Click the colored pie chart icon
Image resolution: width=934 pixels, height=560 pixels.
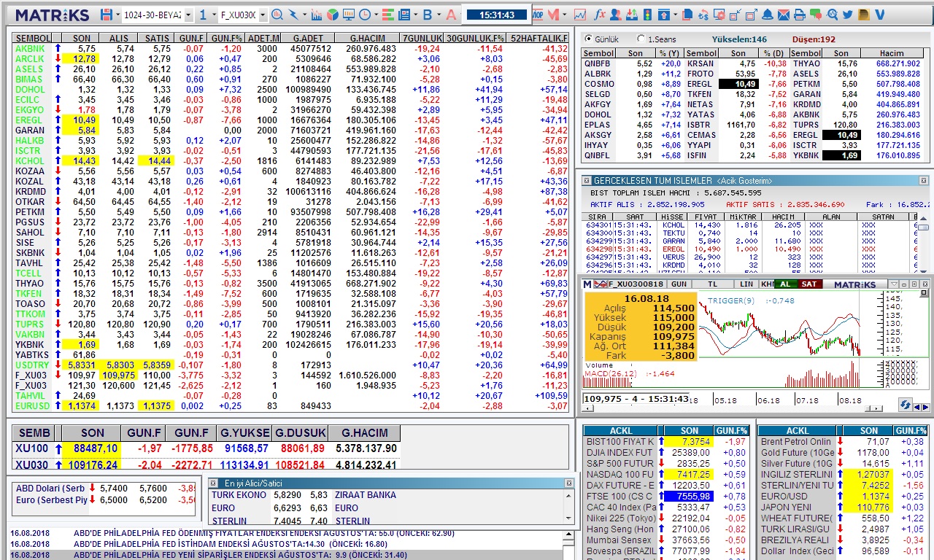332,15
